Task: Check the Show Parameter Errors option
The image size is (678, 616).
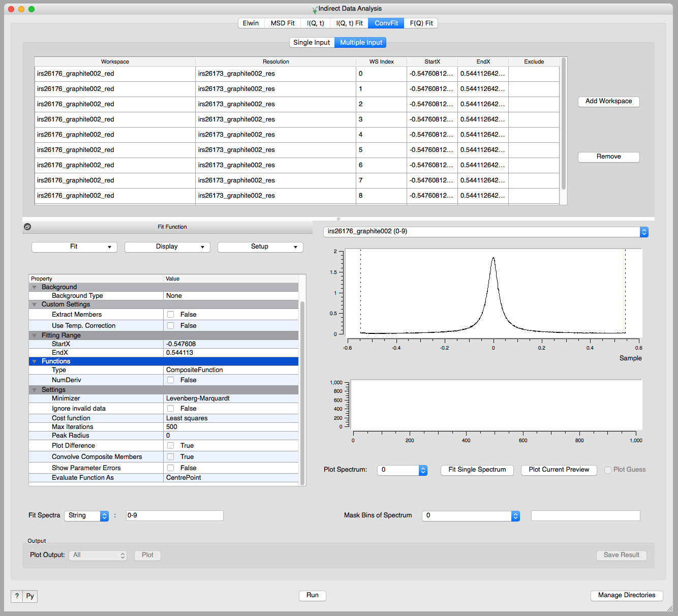Action: tap(171, 468)
